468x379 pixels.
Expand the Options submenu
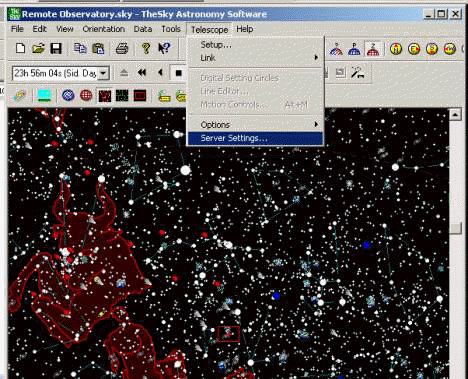[x=256, y=125]
